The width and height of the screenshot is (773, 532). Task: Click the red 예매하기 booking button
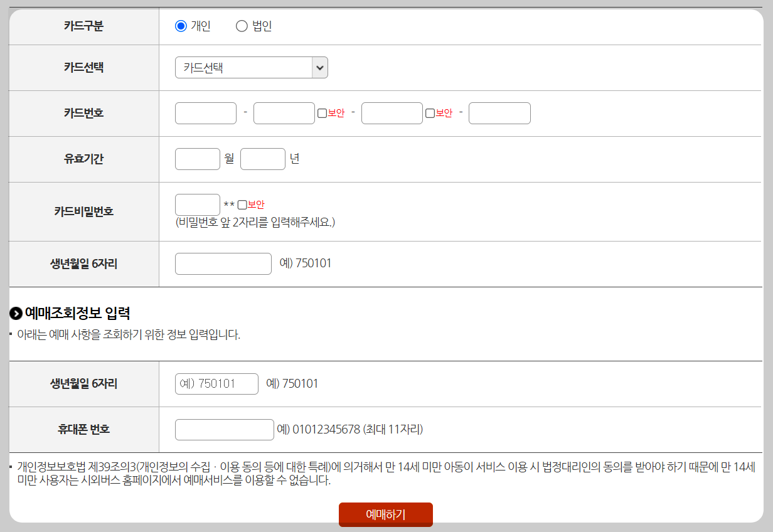click(x=385, y=514)
